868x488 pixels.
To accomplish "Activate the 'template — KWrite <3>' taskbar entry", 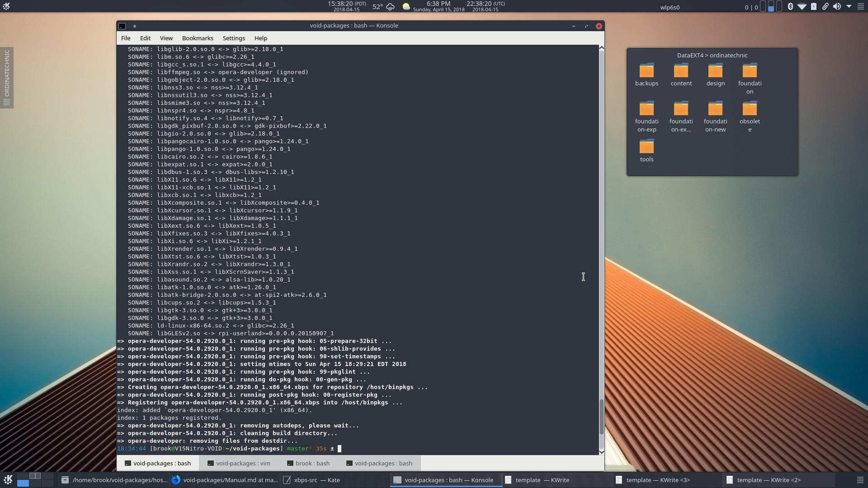I will 667,480.
